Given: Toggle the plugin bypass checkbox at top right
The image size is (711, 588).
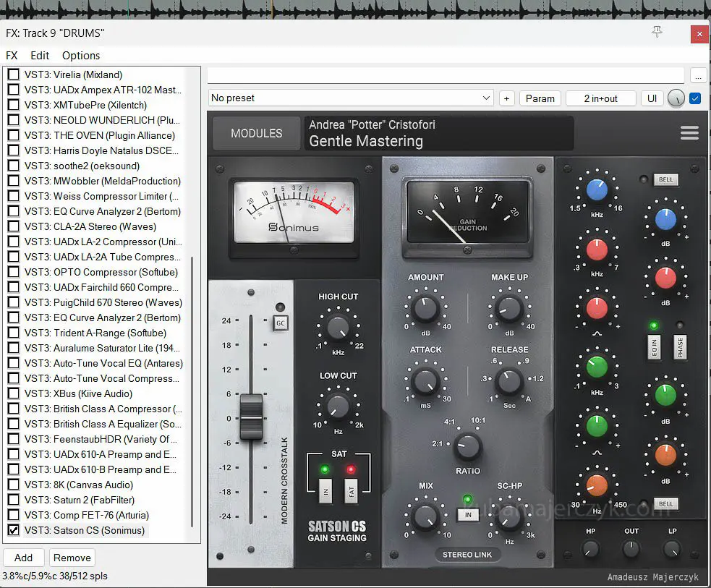Looking at the screenshot, I should 695,98.
